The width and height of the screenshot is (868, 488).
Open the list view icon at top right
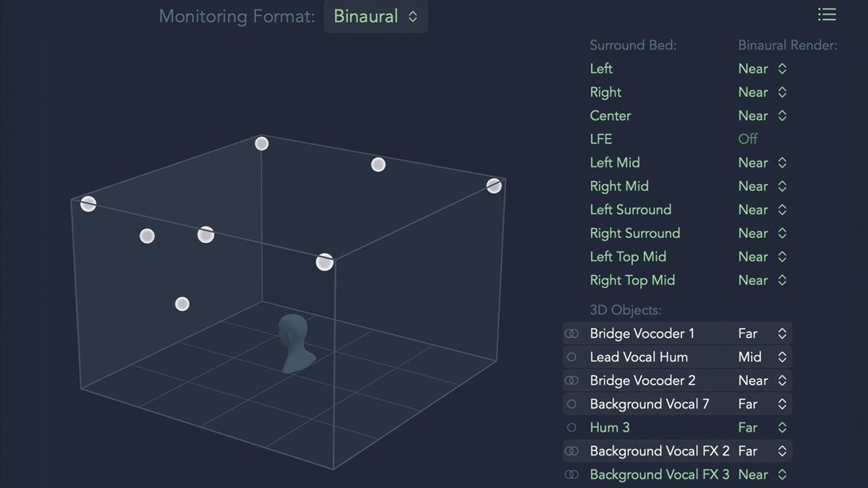coord(827,14)
